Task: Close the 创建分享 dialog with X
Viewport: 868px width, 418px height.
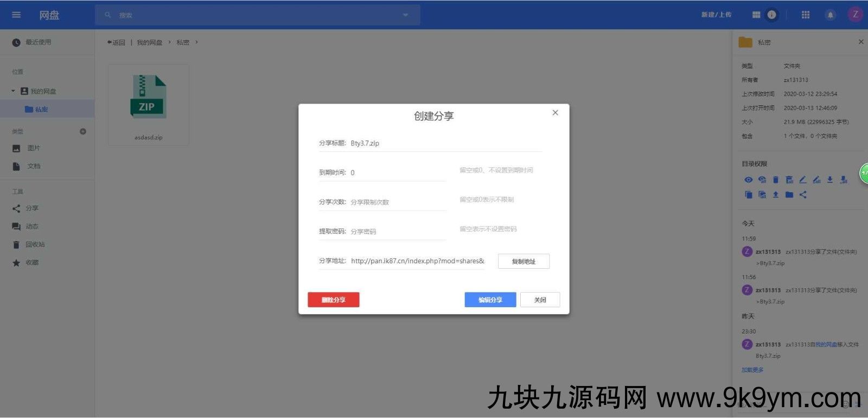Action: coord(555,113)
